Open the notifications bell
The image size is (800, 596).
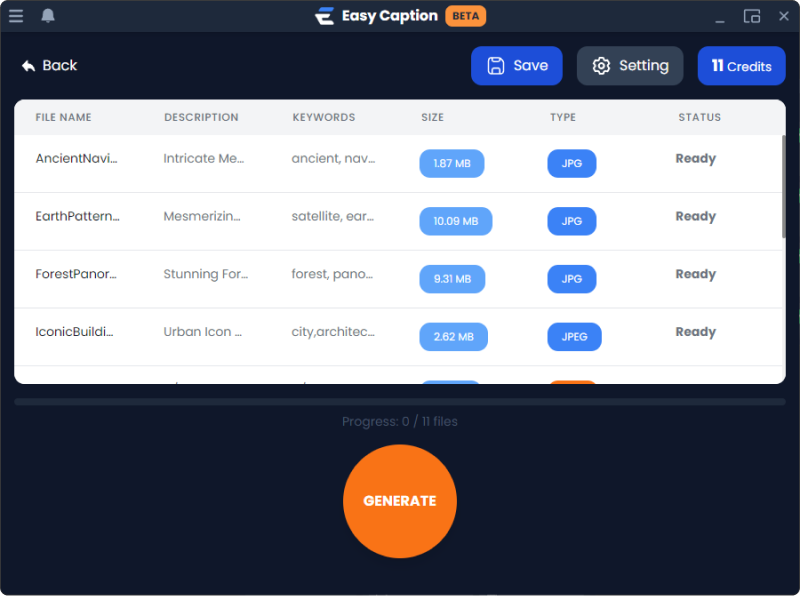48,16
